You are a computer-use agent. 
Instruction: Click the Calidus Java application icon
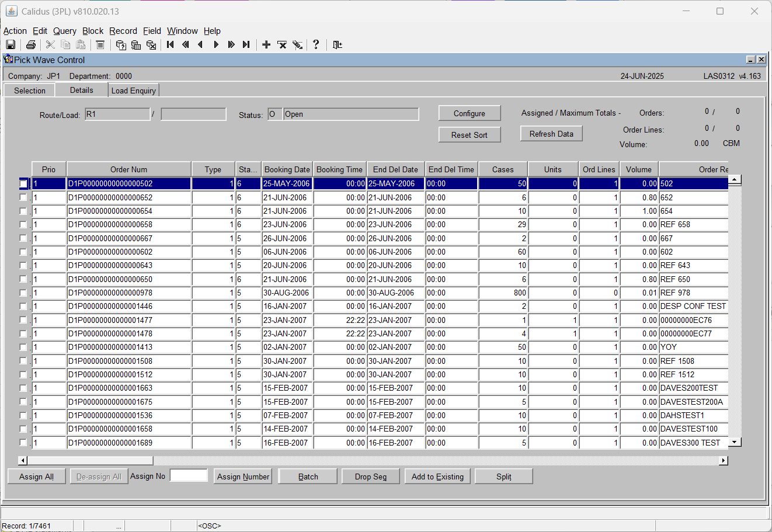click(11, 11)
